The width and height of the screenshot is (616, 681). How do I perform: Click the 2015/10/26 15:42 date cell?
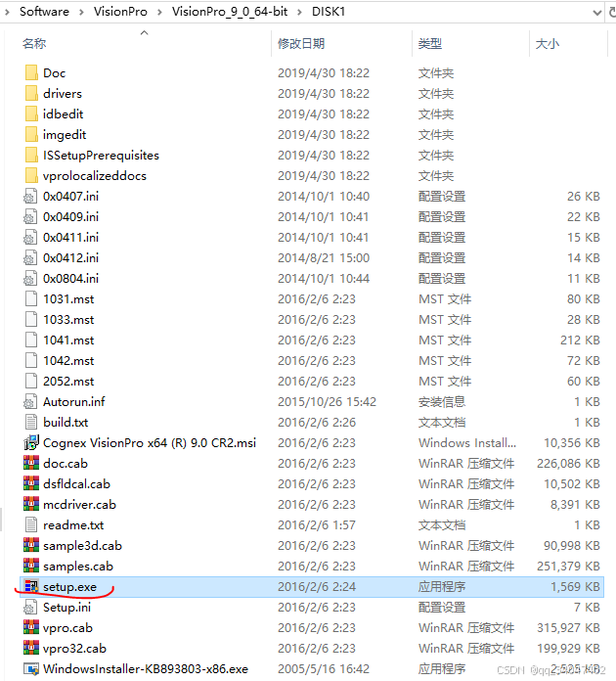pos(327,402)
